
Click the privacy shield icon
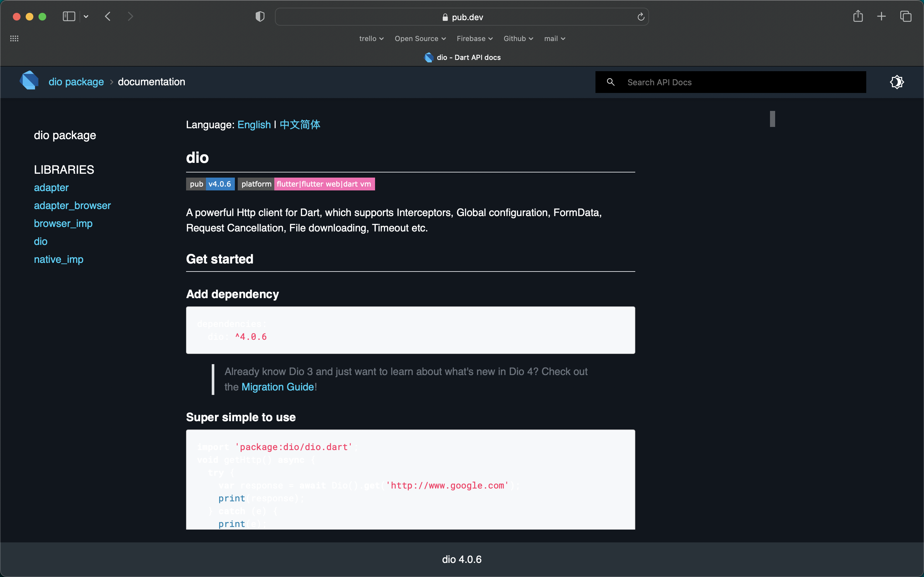coord(259,16)
